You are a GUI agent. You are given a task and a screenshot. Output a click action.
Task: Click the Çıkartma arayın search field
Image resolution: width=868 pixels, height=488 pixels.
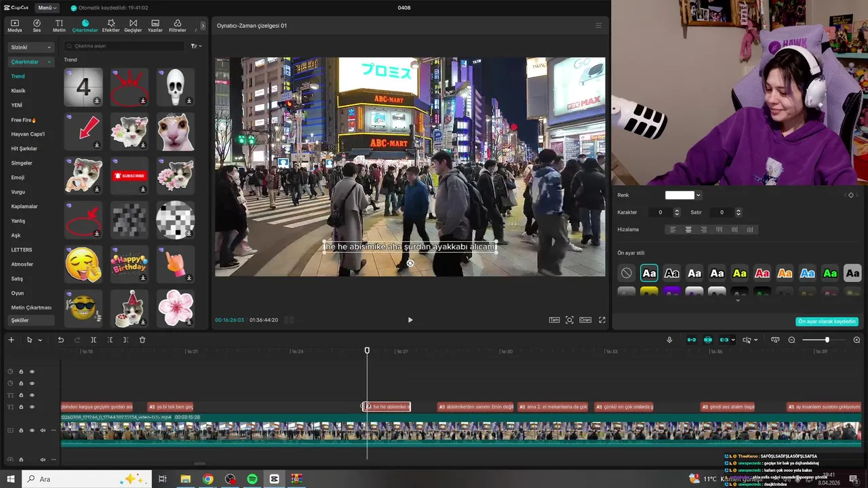(x=124, y=46)
